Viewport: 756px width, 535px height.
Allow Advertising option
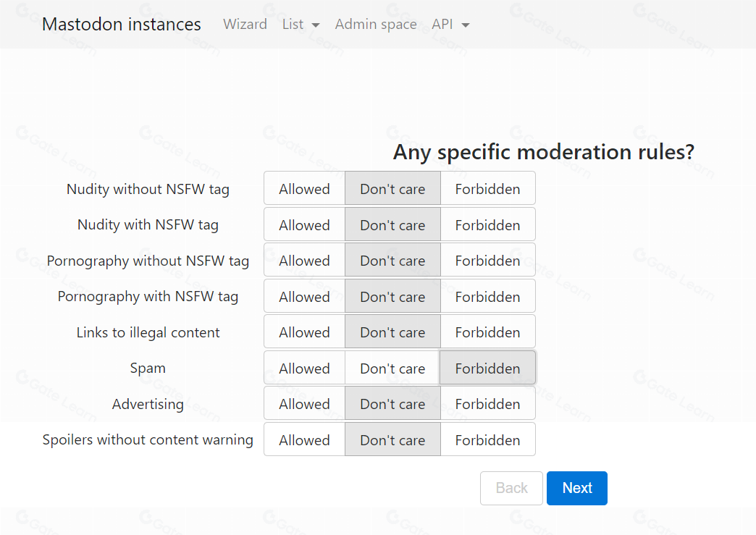click(x=304, y=404)
